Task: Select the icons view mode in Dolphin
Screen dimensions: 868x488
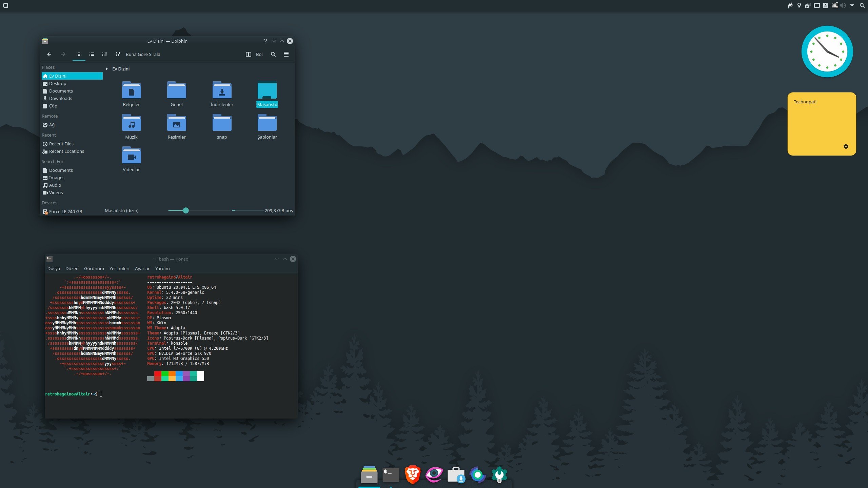Action: (79, 54)
